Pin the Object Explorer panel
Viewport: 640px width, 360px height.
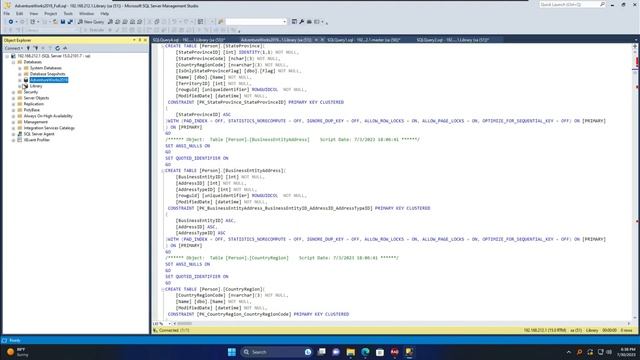pos(140,40)
